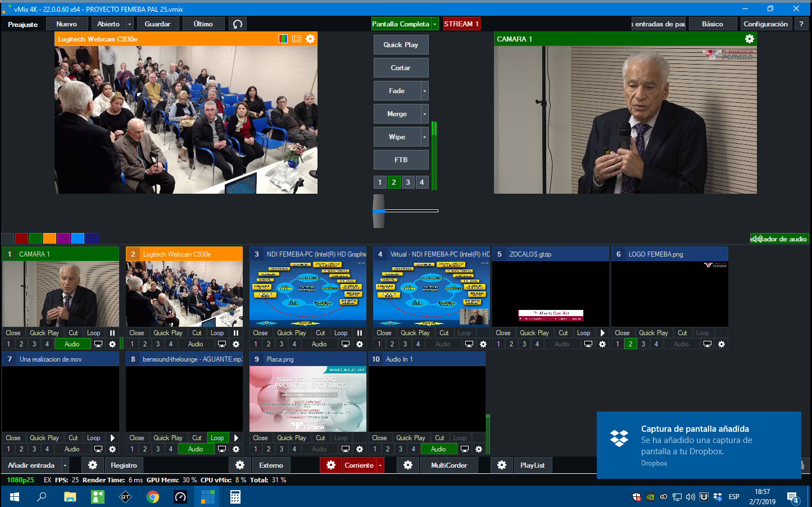Click the undo arrow icon beside Último
This screenshot has width=812, height=507.
[238, 24]
